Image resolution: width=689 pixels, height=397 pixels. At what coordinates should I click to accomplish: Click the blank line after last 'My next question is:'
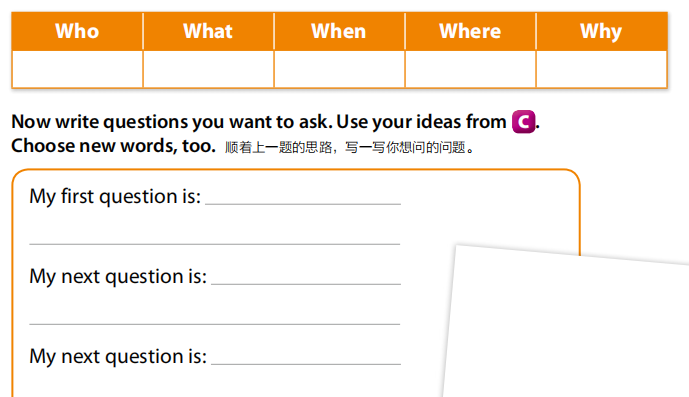(306, 364)
